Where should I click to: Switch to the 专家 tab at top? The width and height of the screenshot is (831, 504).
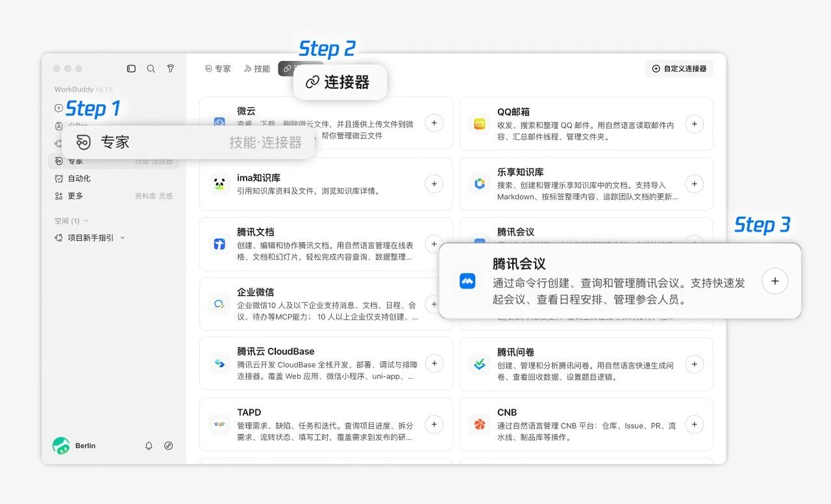click(x=217, y=68)
